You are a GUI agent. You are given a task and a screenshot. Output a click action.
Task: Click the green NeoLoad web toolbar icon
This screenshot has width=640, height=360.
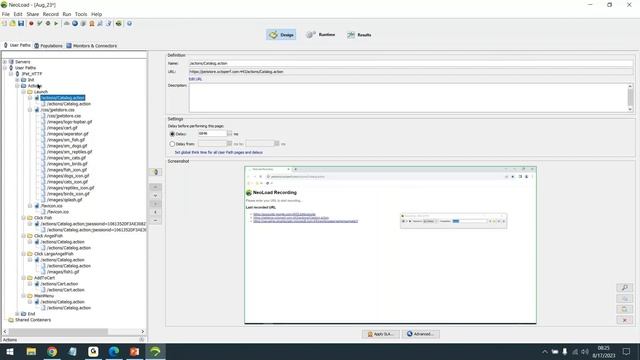click(119, 24)
